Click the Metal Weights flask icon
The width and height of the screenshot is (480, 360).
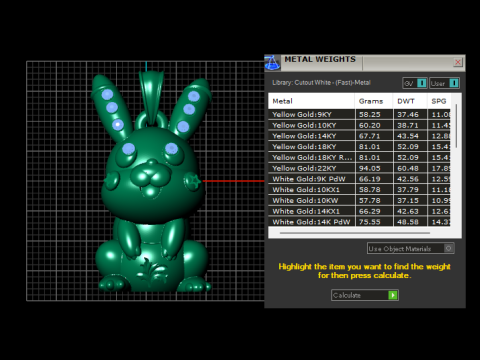coord(272,62)
